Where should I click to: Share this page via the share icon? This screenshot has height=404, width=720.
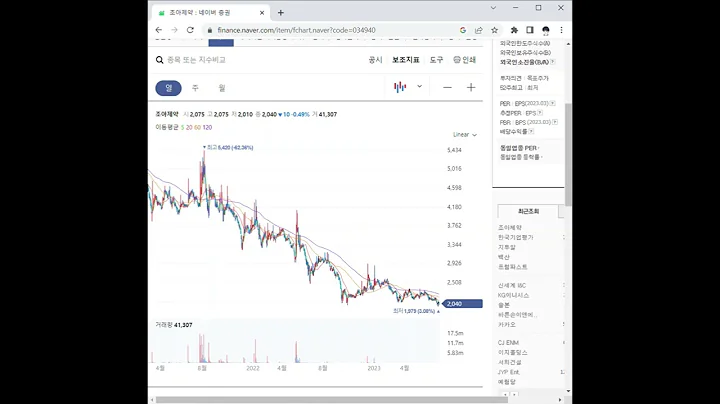click(x=478, y=30)
